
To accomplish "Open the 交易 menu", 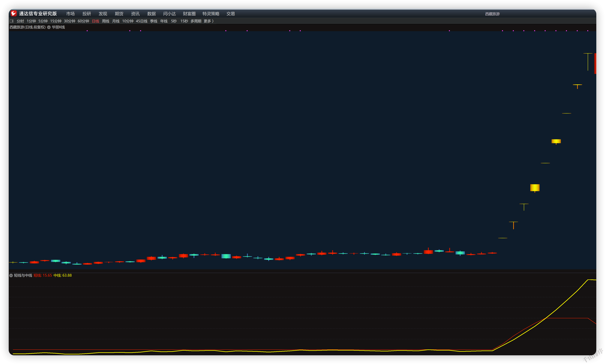I will click(x=230, y=14).
